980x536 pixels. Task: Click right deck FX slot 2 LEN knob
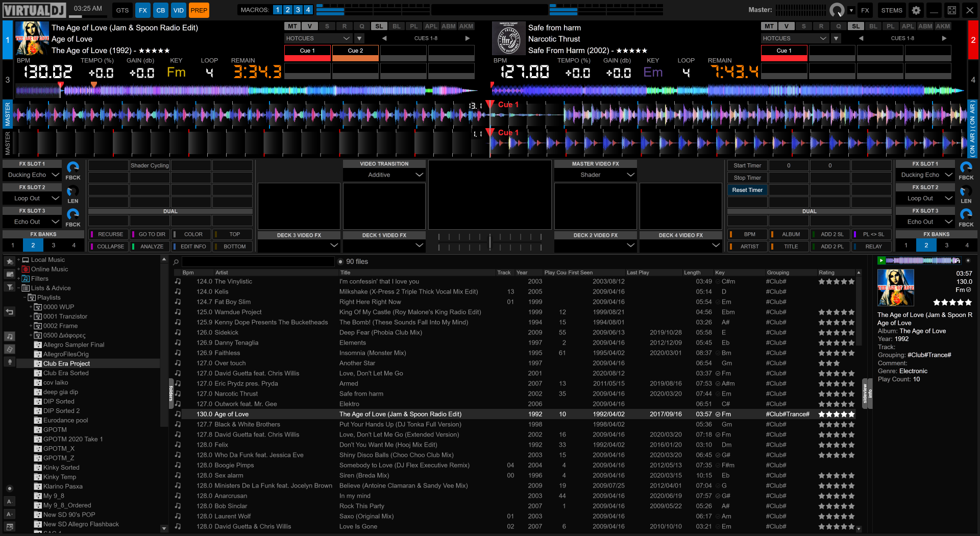966,191
